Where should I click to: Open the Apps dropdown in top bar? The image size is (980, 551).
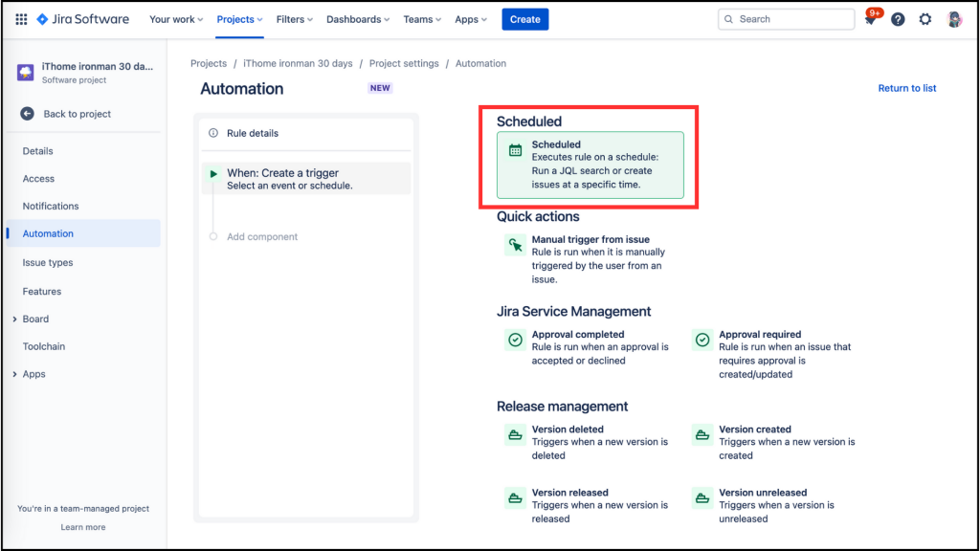coord(471,19)
